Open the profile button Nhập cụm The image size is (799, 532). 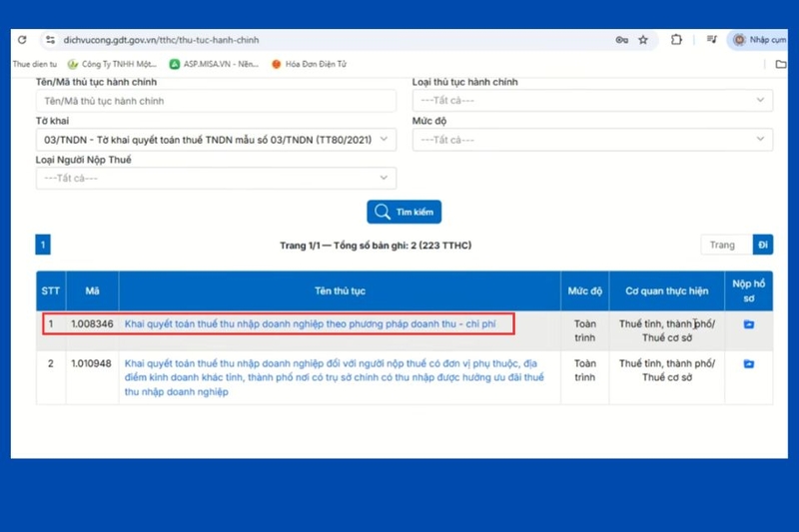pyautogui.click(x=759, y=40)
